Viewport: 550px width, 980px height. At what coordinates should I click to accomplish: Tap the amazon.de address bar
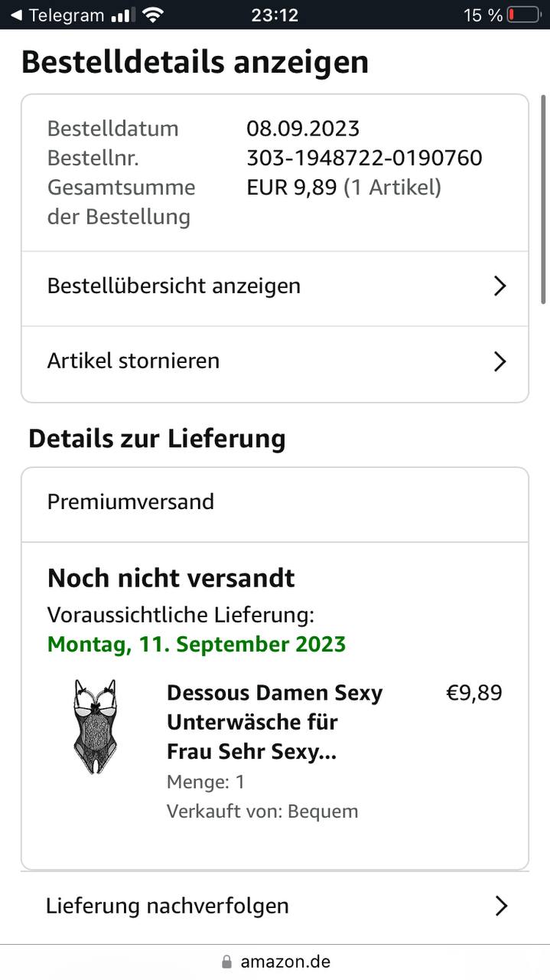pyautogui.click(x=285, y=962)
